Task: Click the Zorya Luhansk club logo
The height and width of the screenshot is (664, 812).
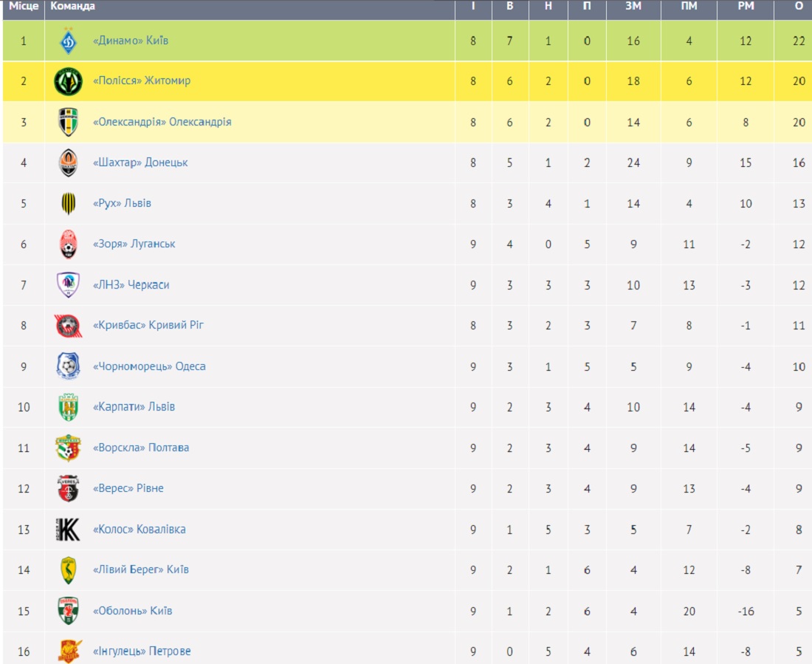Action: [x=69, y=244]
